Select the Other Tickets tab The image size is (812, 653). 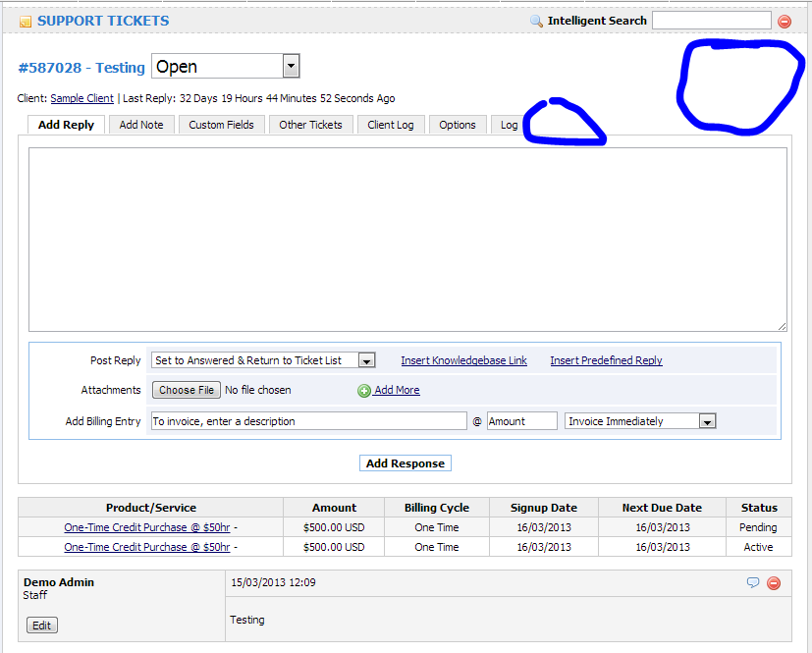(310, 125)
